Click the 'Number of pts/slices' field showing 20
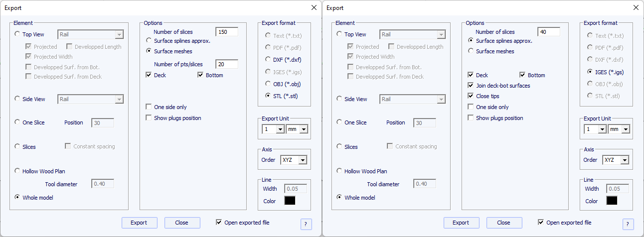The height and width of the screenshot is (237, 644). click(227, 64)
